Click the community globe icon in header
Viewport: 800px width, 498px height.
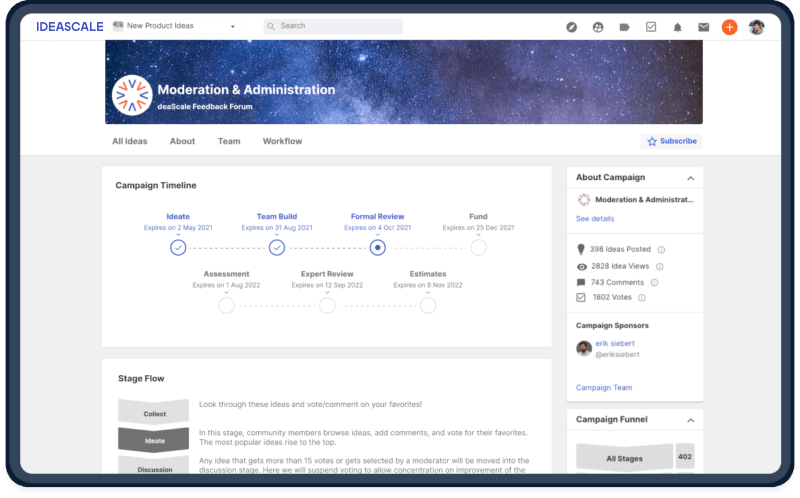coord(598,27)
